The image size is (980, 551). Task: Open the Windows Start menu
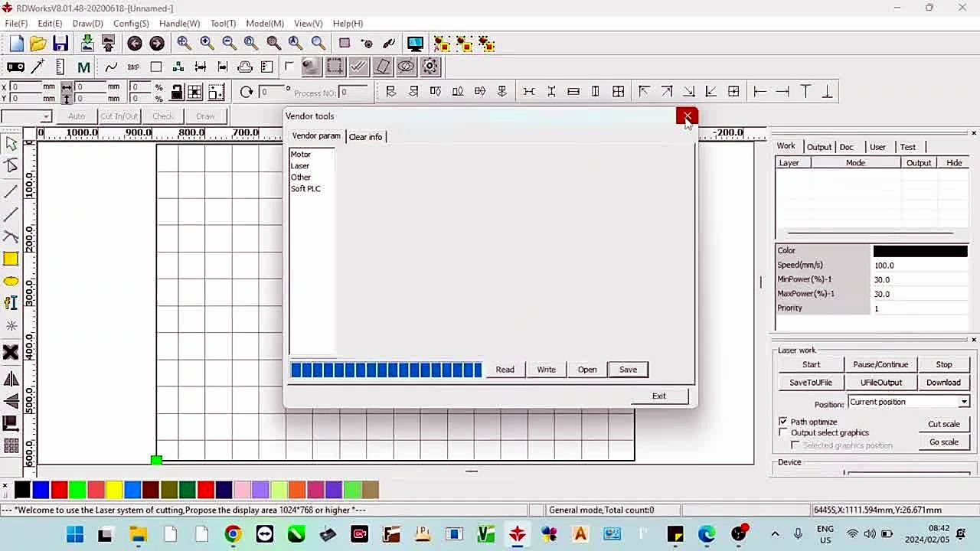75,534
